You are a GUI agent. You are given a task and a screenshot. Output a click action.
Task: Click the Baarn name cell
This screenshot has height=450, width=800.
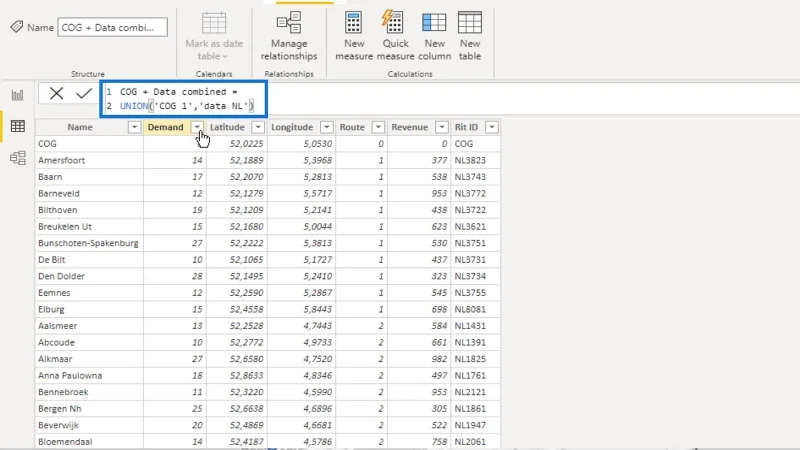pyautogui.click(x=89, y=177)
